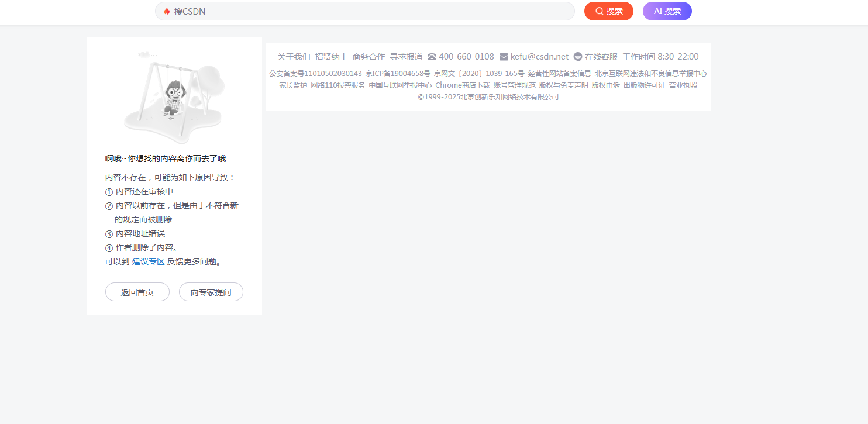This screenshot has height=424, width=868.
Task: Click the telephone icon beside 400-660-0108
Action: pos(432,57)
